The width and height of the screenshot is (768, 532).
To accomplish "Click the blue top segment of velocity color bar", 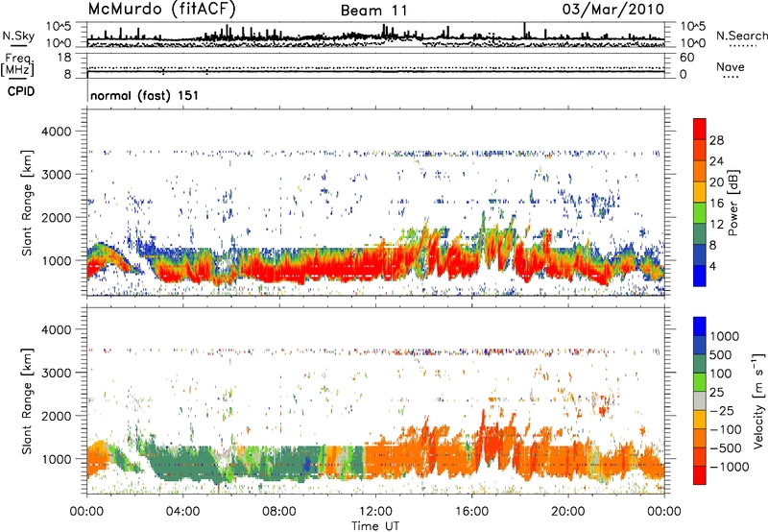I will click(700, 326).
